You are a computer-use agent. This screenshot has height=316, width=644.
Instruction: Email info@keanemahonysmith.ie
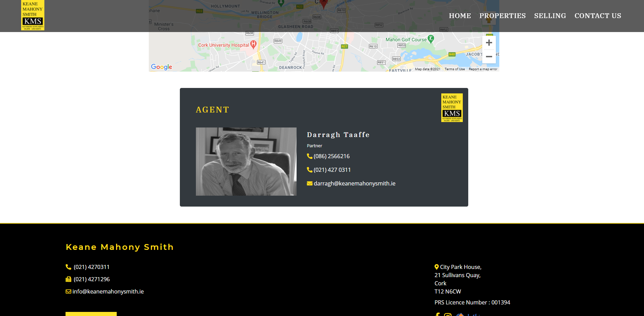108,291
